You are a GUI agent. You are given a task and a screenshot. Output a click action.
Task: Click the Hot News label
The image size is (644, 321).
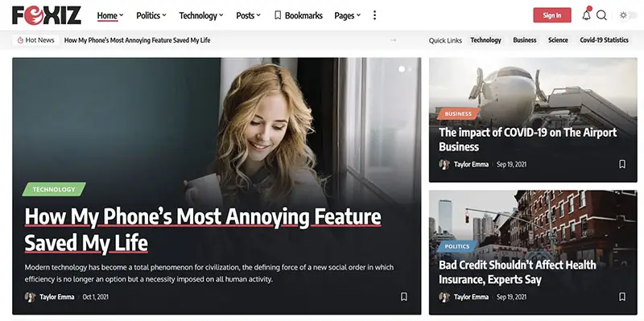click(39, 40)
